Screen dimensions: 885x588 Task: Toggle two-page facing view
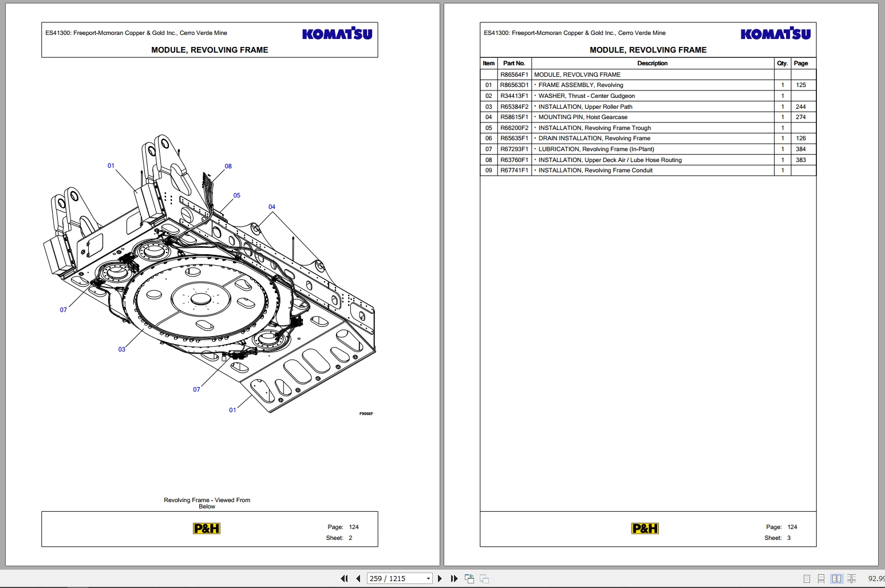pyautogui.click(x=836, y=579)
